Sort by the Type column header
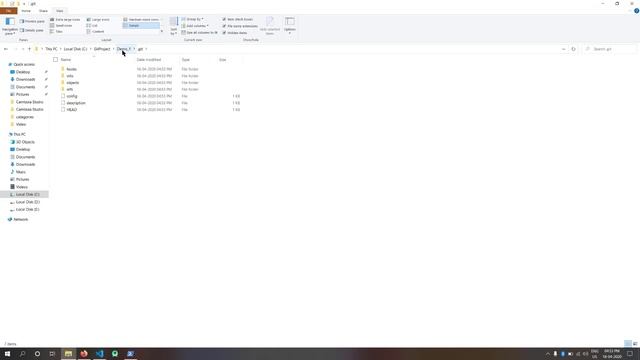Viewport: 640px width, 360px height. 186,60
